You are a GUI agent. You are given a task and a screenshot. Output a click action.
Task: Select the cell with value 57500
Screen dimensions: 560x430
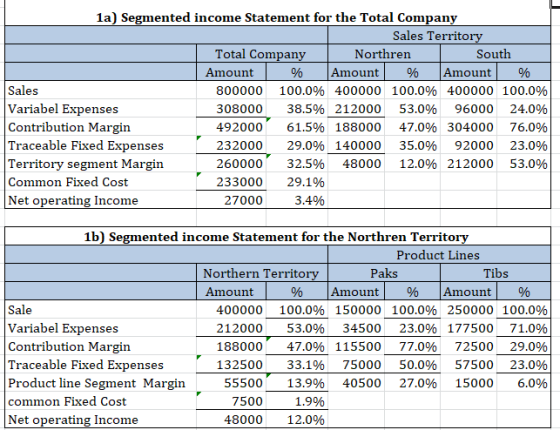click(468, 365)
